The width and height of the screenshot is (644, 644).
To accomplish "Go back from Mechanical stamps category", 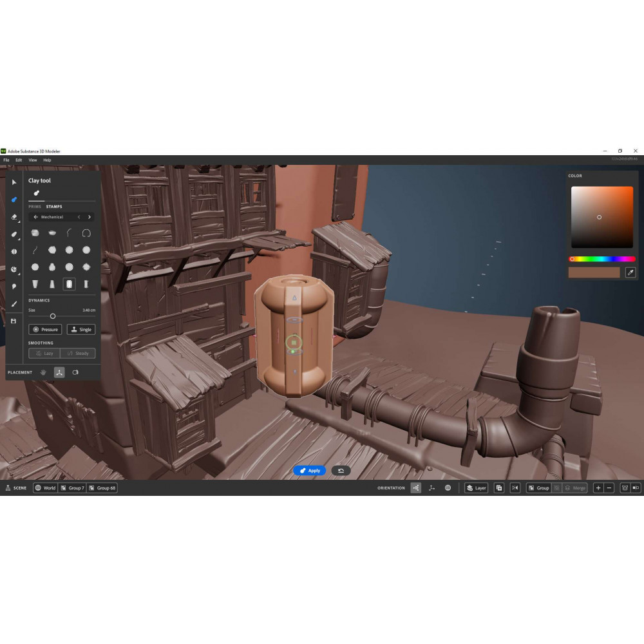I will pyautogui.click(x=35, y=217).
